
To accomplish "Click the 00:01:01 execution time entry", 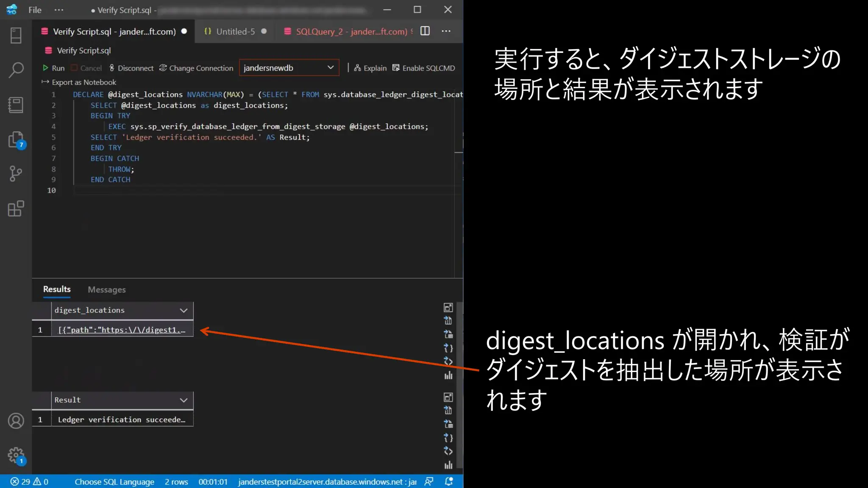I will [x=213, y=482].
